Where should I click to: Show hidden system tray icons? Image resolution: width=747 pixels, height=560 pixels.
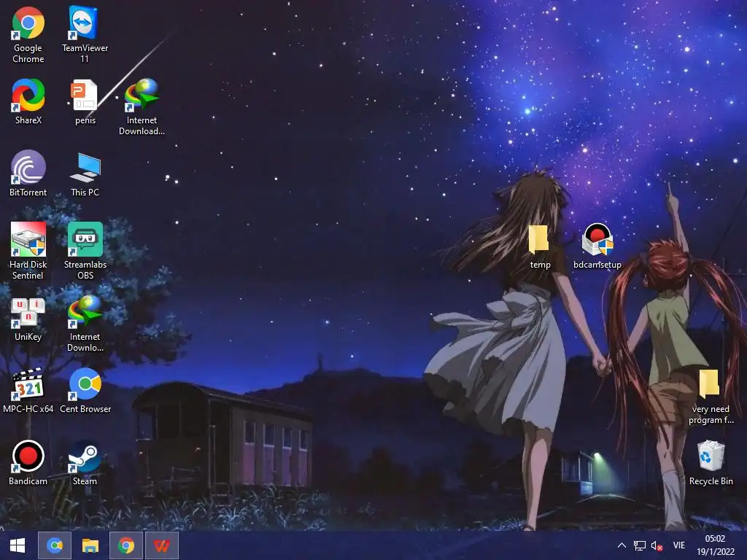(x=622, y=545)
